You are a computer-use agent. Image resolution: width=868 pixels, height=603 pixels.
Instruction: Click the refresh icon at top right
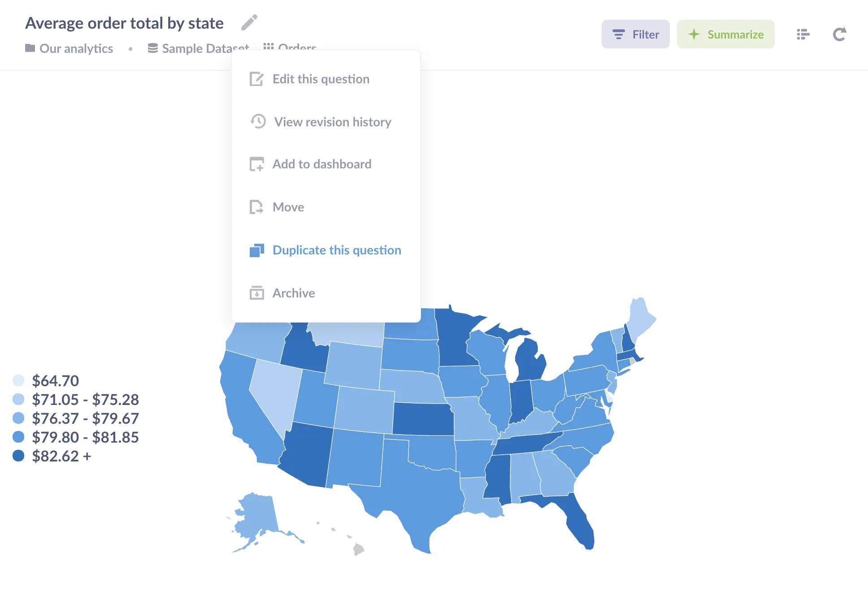click(x=839, y=34)
